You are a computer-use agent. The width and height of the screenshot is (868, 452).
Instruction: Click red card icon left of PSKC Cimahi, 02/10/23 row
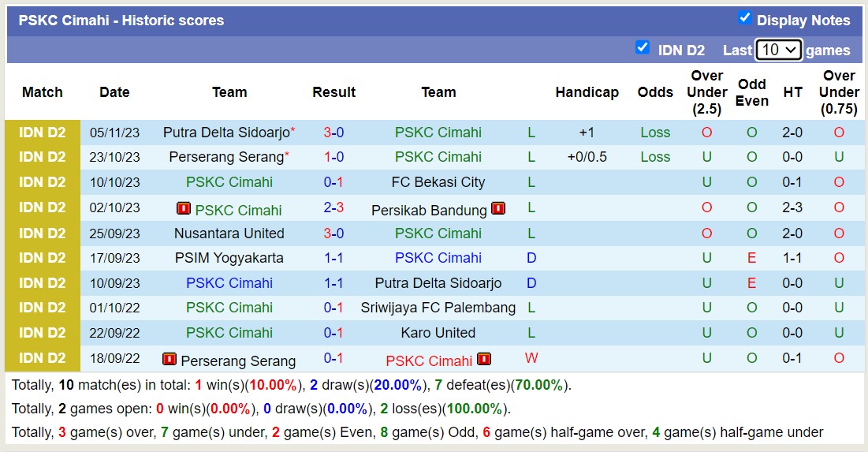(x=184, y=209)
